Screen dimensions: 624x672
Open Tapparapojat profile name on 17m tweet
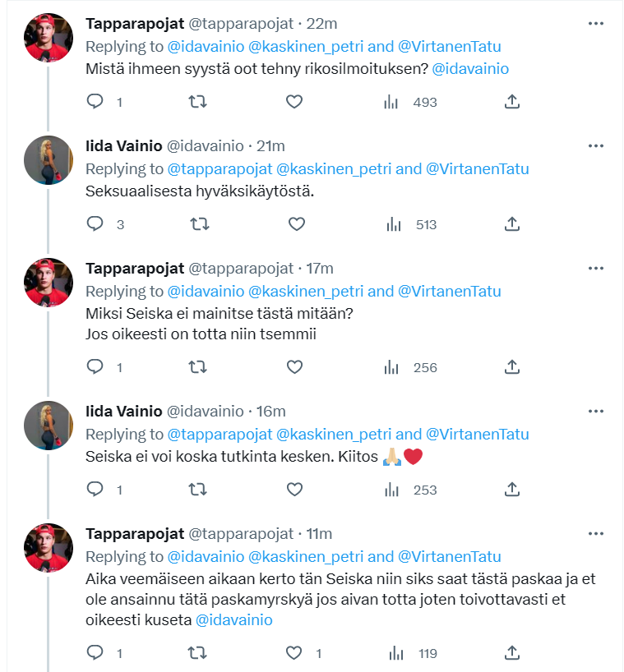click(x=135, y=268)
